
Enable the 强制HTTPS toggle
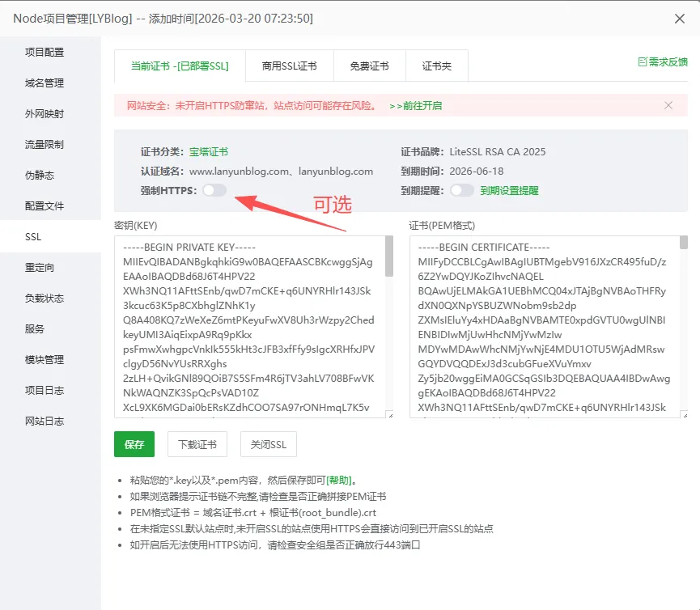[214, 190]
